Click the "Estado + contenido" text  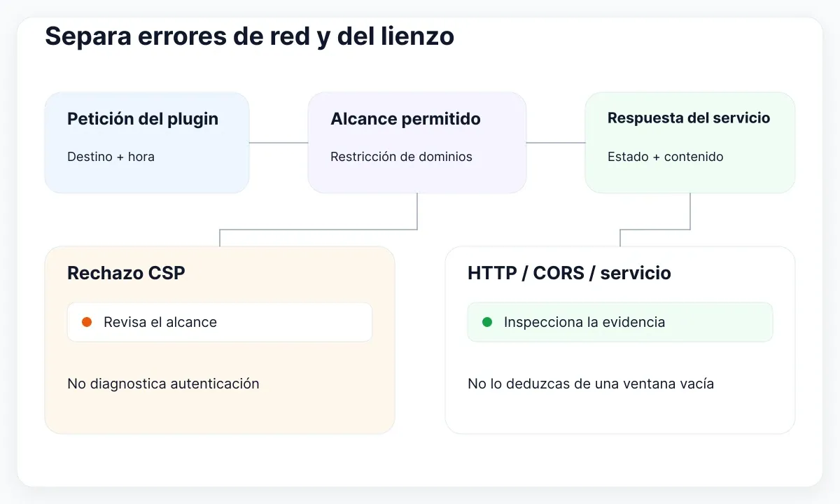[x=665, y=157]
